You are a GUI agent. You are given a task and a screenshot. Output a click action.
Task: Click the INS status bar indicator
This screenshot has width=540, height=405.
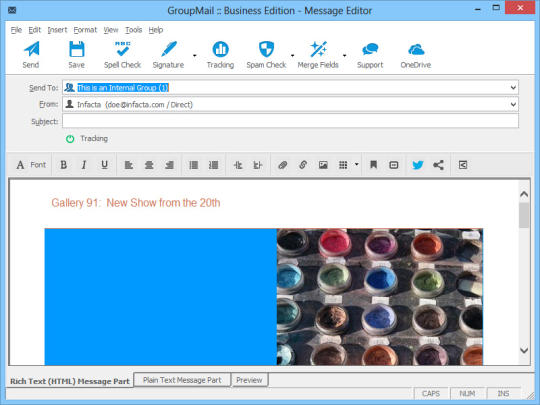click(503, 394)
